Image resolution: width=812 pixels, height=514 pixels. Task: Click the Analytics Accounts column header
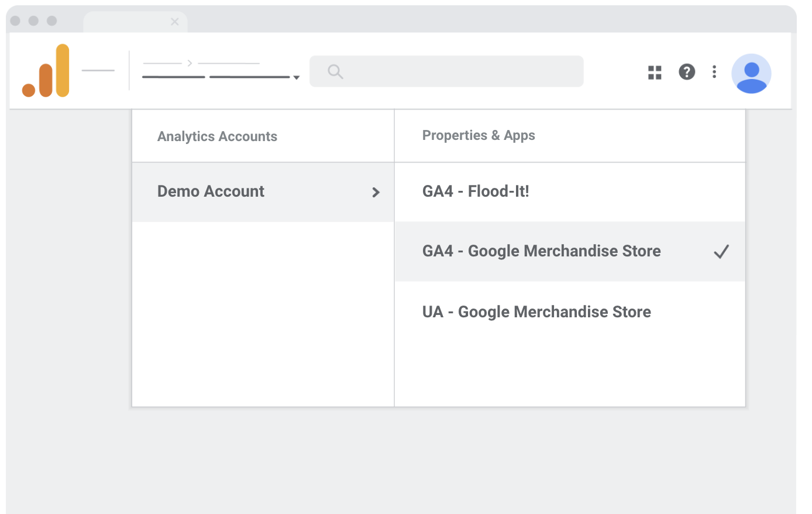click(217, 136)
